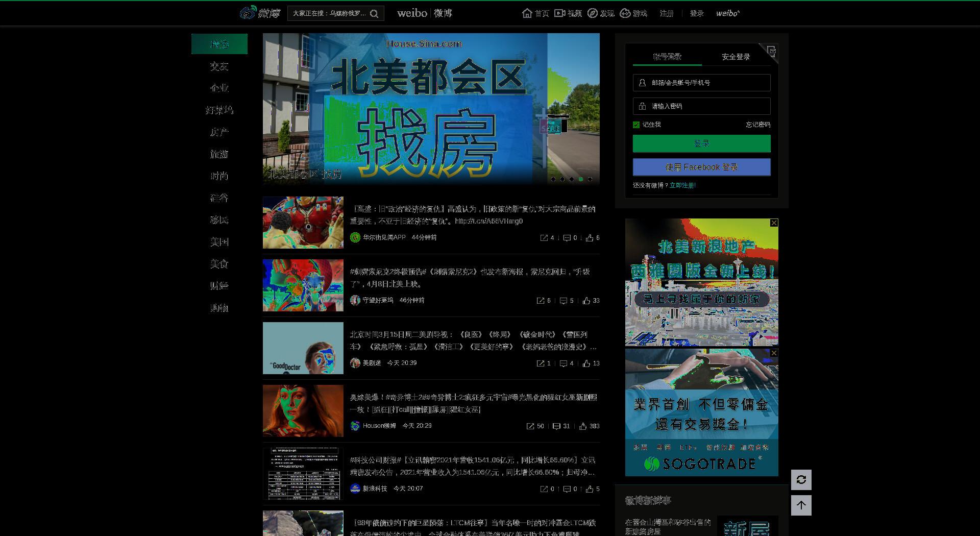Open the Scarlet Witch post thumbnail

303,411
